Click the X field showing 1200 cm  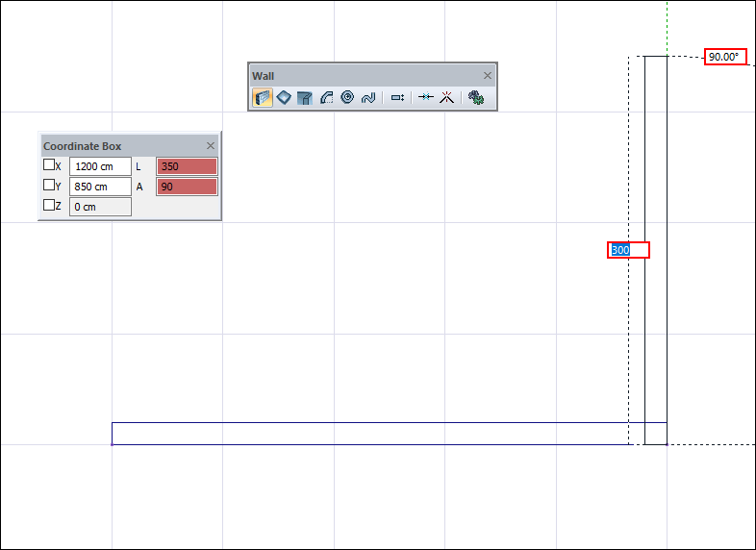click(100, 166)
